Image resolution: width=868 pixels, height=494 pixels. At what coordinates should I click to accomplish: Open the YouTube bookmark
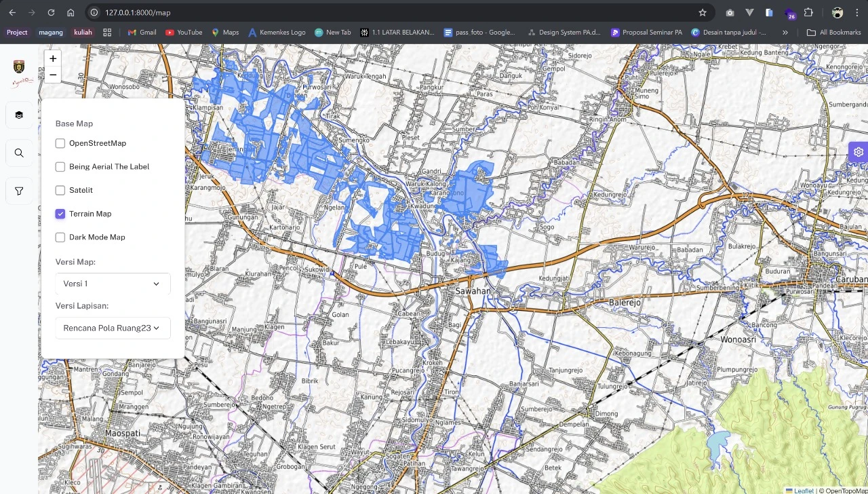click(x=184, y=32)
